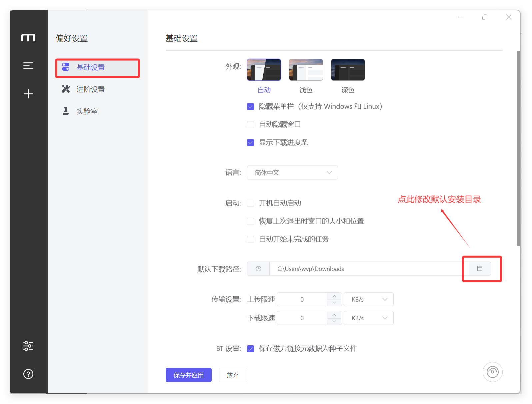The width and height of the screenshot is (532, 404).
Task: Add a new download task
Action: click(x=28, y=94)
